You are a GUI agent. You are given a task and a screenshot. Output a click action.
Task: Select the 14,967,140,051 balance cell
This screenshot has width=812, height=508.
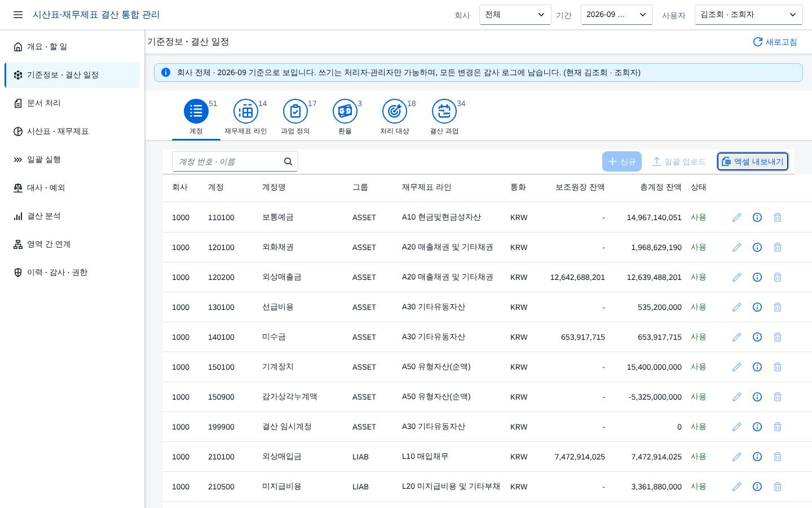tap(654, 217)
